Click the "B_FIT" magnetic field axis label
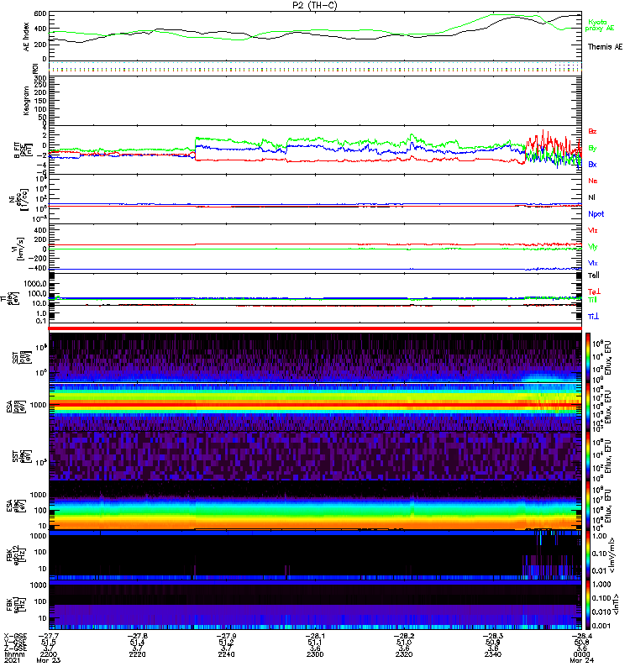Screen dimensions: 630x672 point(24,150)
